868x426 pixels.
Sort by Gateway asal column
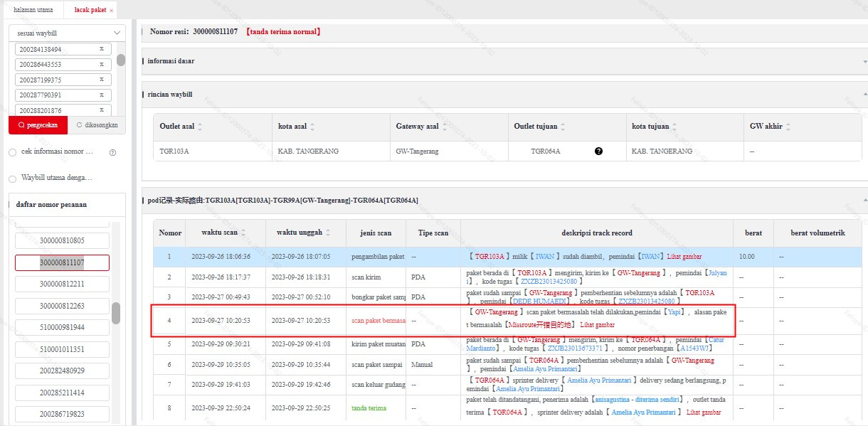click(x=445, y=127)
